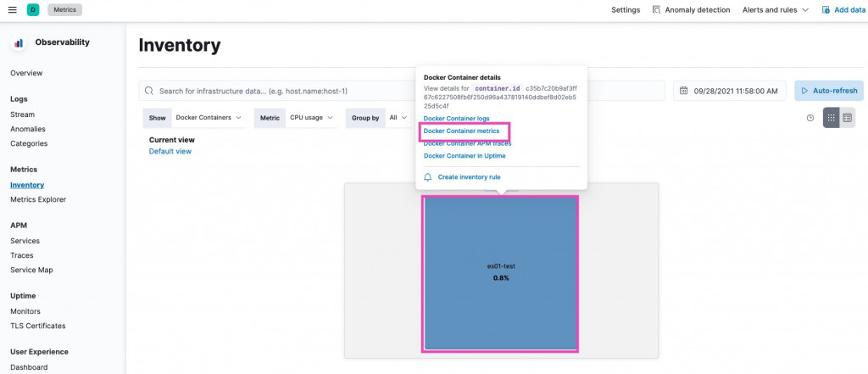
Task: Open the calendar date picker icon
Action: tap(684, 91)
